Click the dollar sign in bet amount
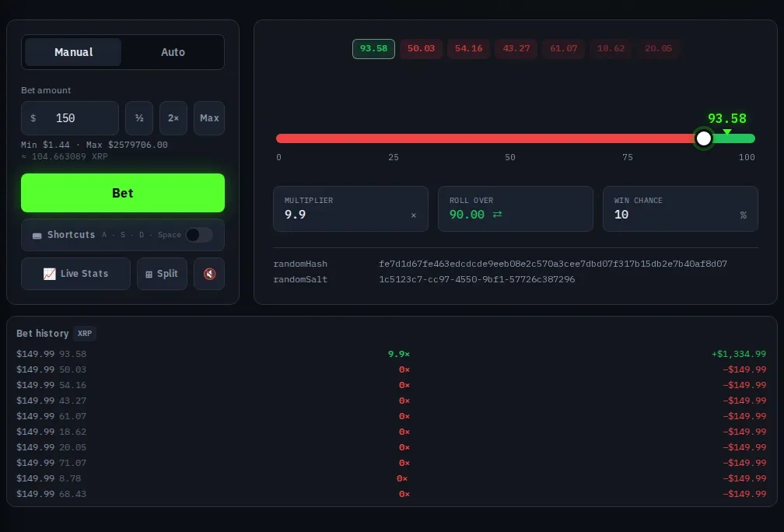This screenshot has width=784, height=532. pyautogui.click(x=33, y=118)
